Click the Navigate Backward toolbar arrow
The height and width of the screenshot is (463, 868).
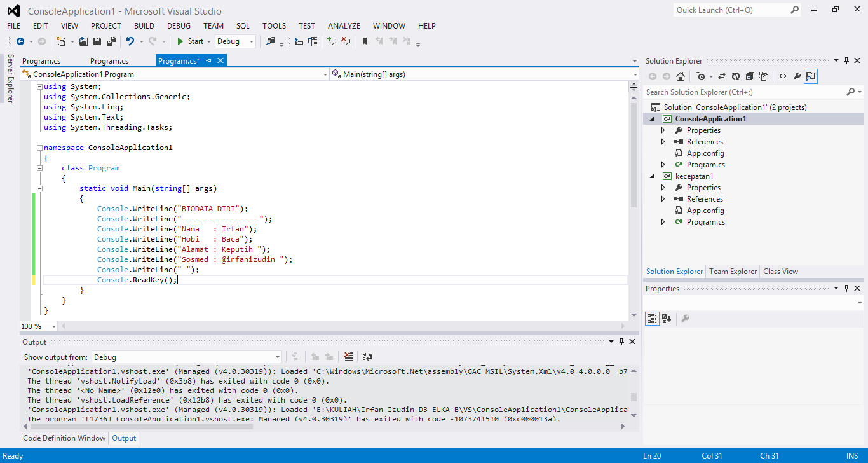pos(20,41)
